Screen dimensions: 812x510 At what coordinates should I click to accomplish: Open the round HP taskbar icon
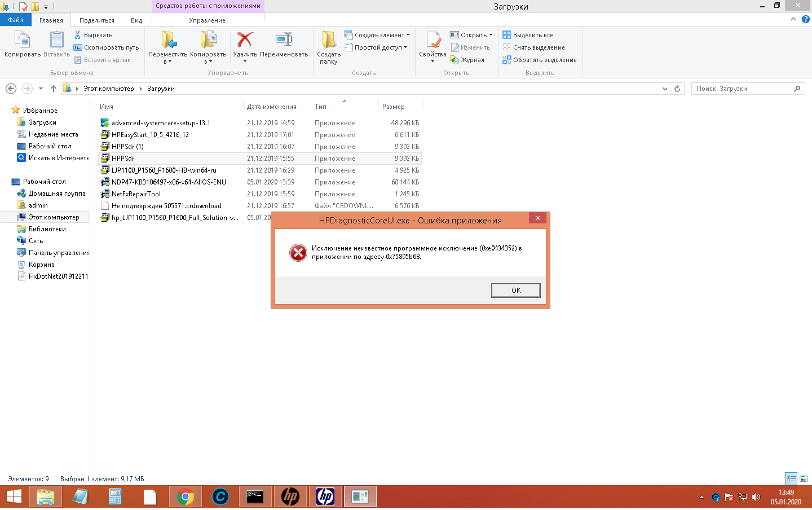pyautogui.click(x=290, y=497)
